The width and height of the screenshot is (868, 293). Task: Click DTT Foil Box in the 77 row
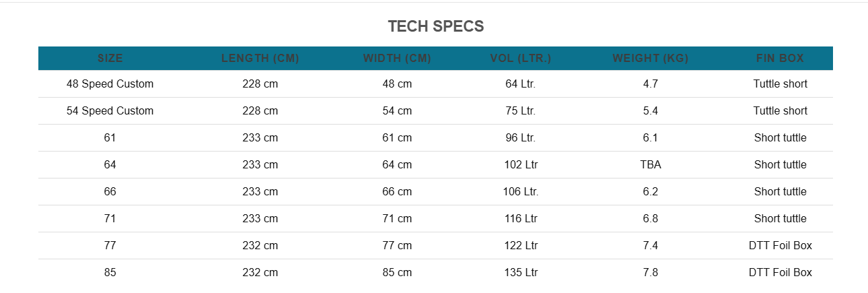[x=781, y=246]
